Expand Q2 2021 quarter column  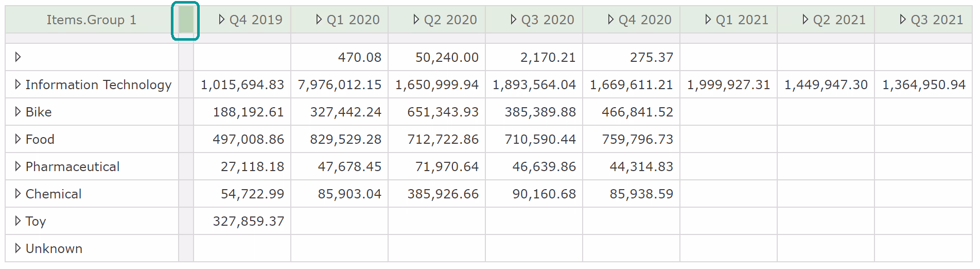click(x=806, y=20)
